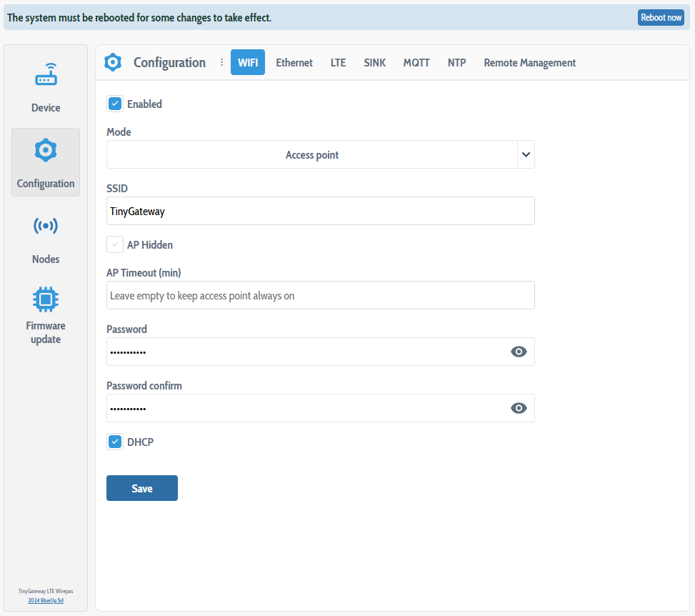Click the Firmware update chip icon
This screenshot has width=695, height=616.
(45, 299)
